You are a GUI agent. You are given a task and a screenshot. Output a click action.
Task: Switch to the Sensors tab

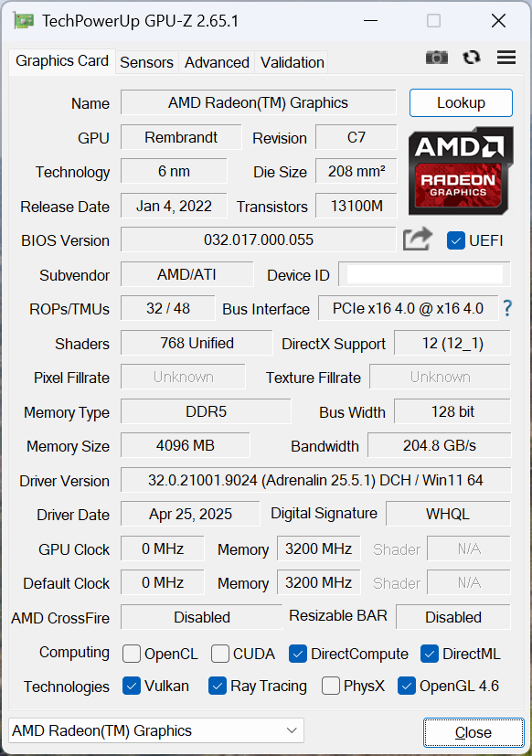pyautogui.click(x=146, y=62)
